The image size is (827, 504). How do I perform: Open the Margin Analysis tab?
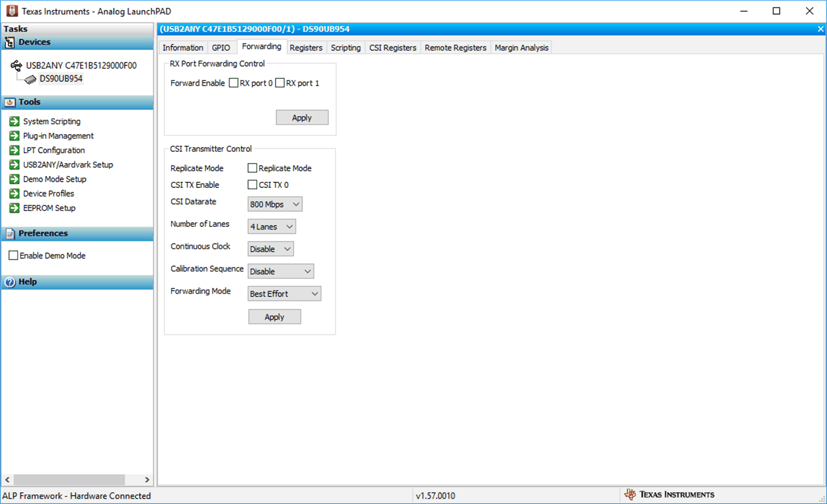[x=521, y=48]
